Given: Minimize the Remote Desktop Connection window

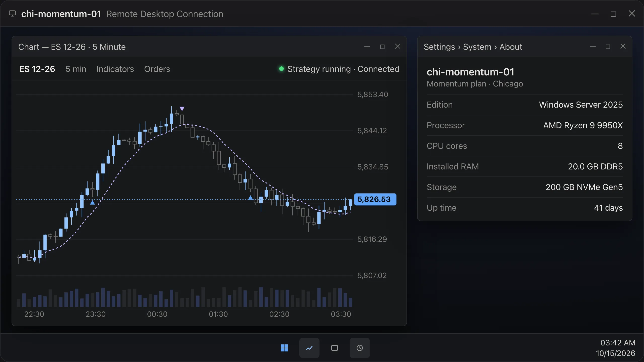Looking at the screenshot, I should [x=595, y=14].
